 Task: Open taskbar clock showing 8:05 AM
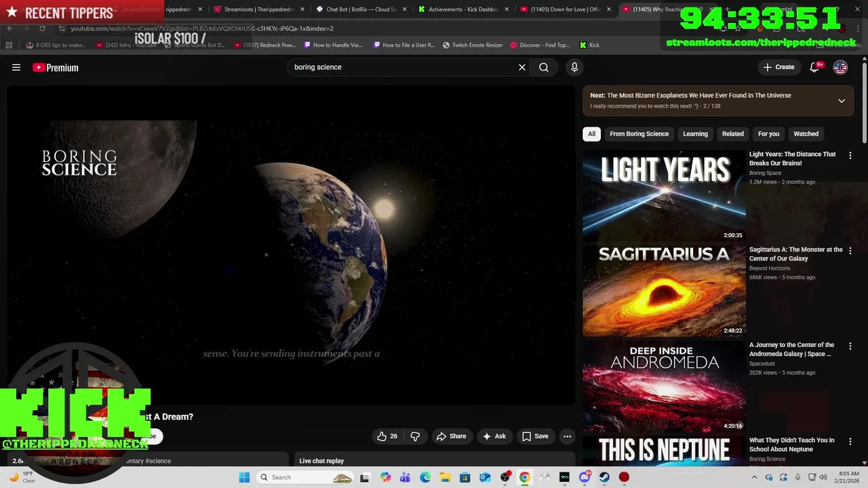coord(848,477)
